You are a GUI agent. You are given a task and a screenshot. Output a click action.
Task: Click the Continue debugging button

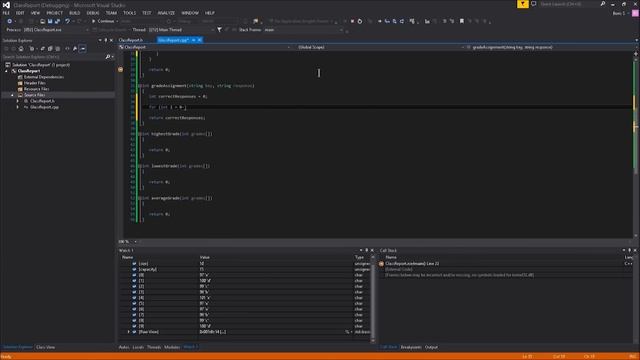tap(103, 21)
